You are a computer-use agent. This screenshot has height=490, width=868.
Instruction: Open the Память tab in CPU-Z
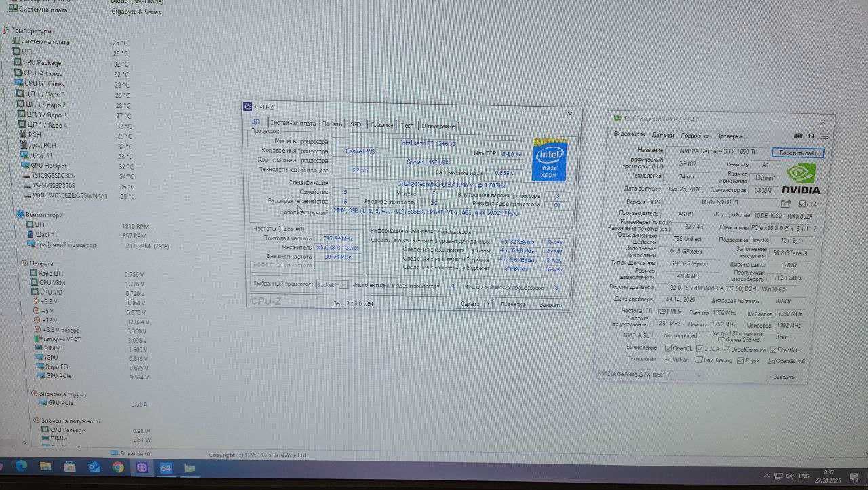332,124
